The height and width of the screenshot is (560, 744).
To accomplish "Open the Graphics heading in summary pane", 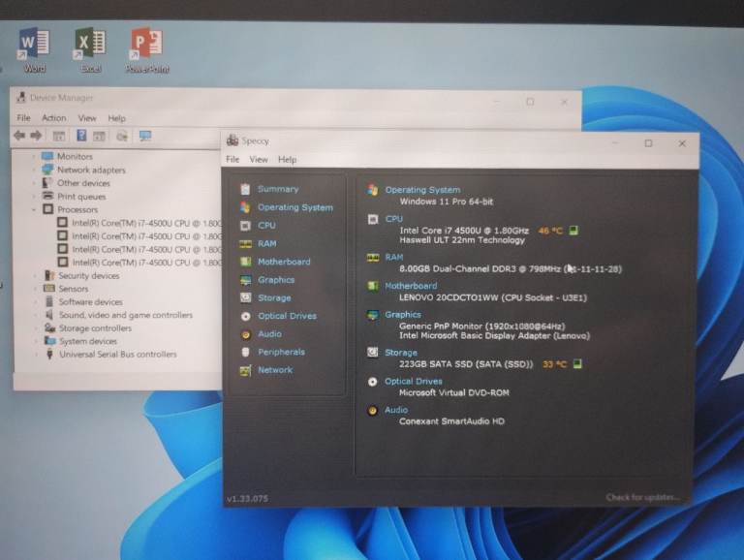I will pos(403,314).
